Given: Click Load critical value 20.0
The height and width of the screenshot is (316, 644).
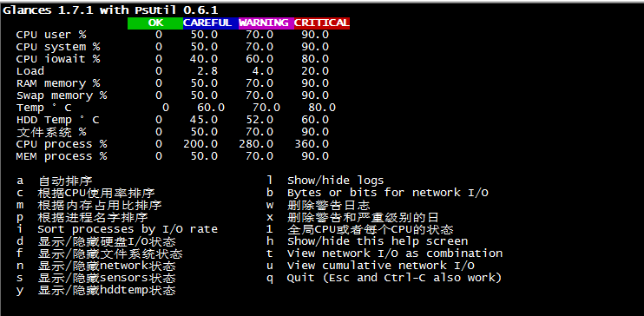Looking at the screenshot, I should 315,71.
